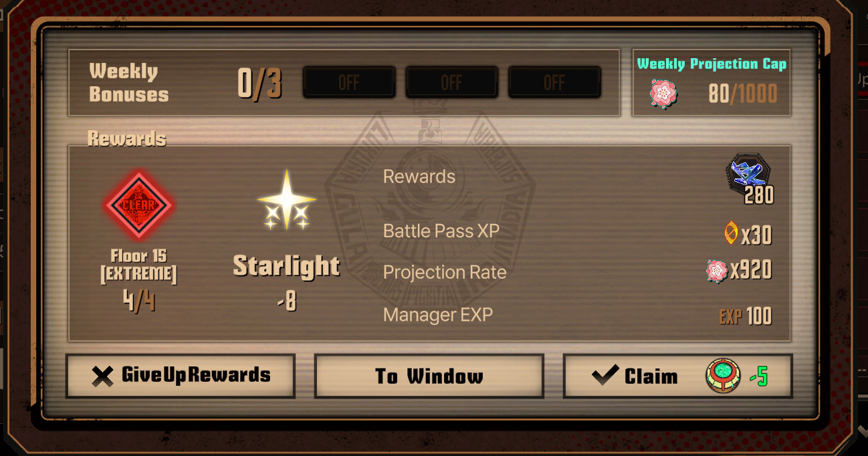Click the Projection Rate x920 amount

(750, 270)
